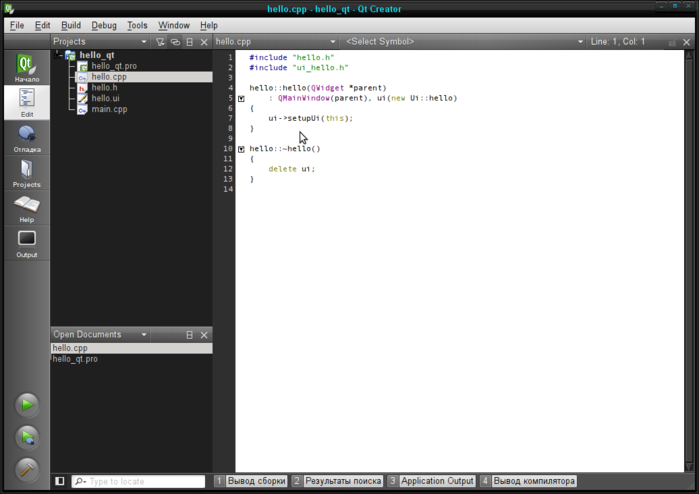Click the main.cpp file icon
The width and height of the screenshot is (699, 494).
82,109
